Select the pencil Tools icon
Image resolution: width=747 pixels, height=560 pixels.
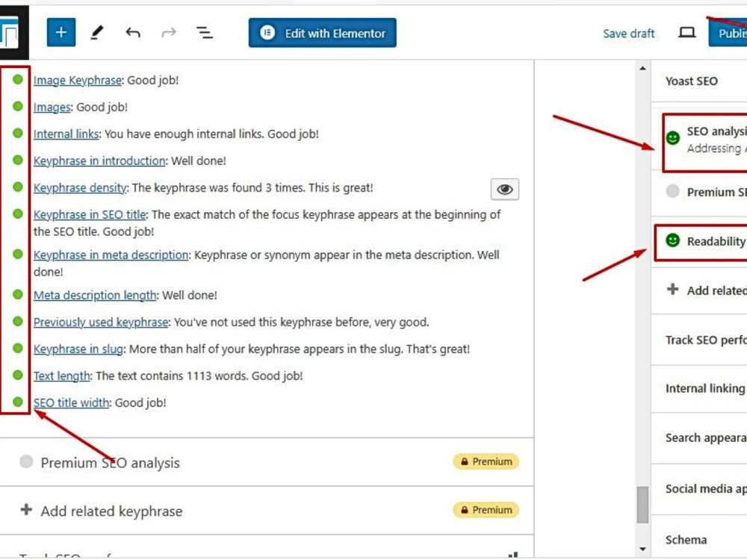(96, 32)
